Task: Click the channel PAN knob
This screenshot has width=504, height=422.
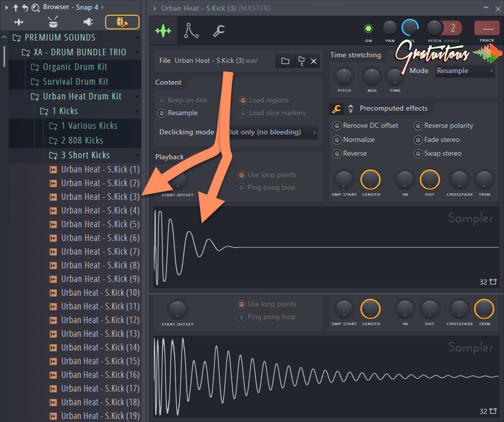Action: 390,28
